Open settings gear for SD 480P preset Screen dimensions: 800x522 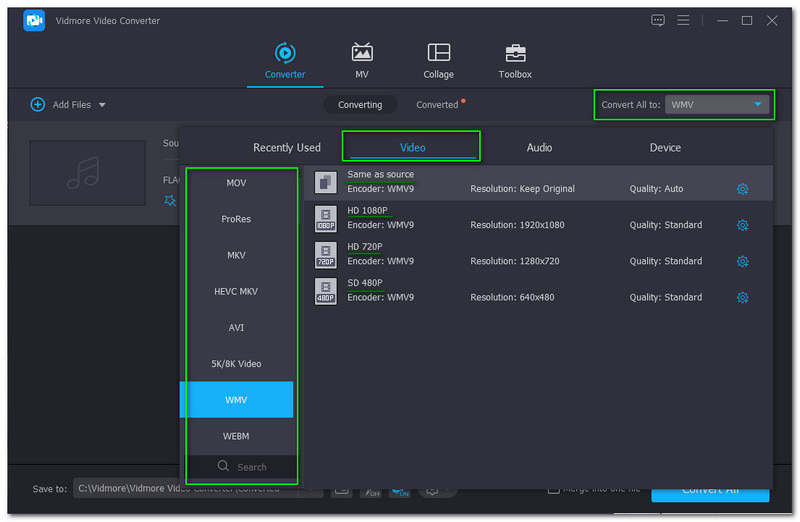pyautogui.click(x=742, y=297)
